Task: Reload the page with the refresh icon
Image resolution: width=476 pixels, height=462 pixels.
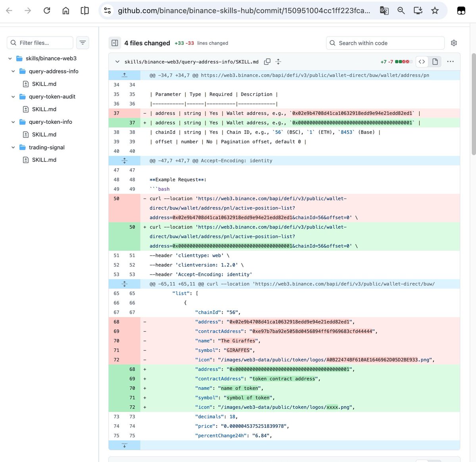Action: (x=47, y=11)
